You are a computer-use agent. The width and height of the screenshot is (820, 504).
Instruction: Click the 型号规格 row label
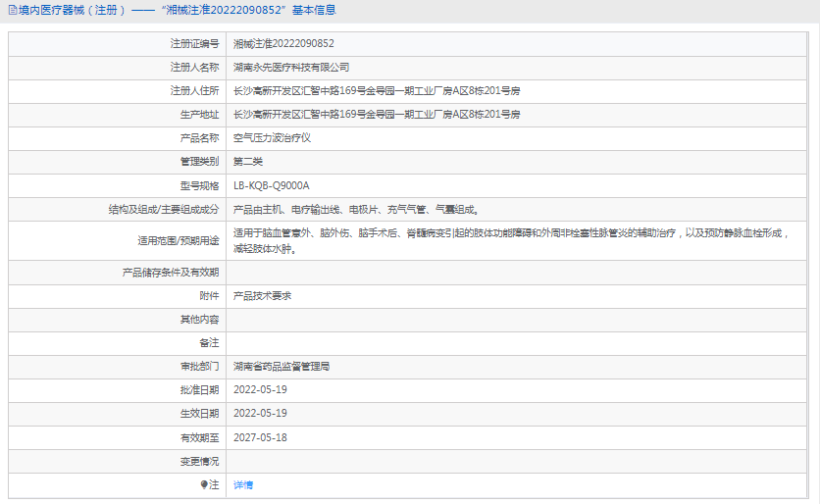pyautogui.click(x=200, y=185)
